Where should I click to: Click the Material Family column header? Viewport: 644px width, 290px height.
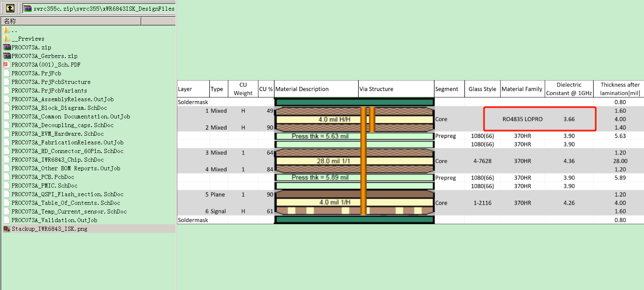pyautogui.click(x=522, y=89)
